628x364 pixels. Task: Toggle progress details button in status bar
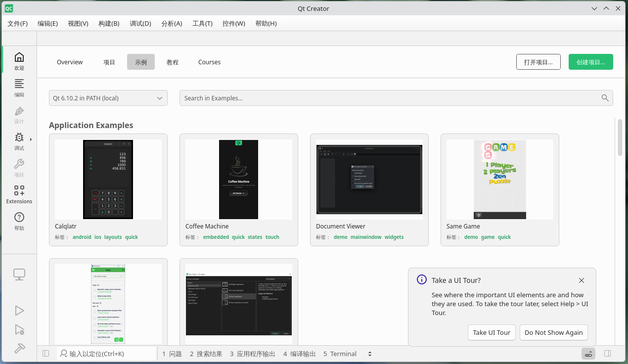(588, 354)
